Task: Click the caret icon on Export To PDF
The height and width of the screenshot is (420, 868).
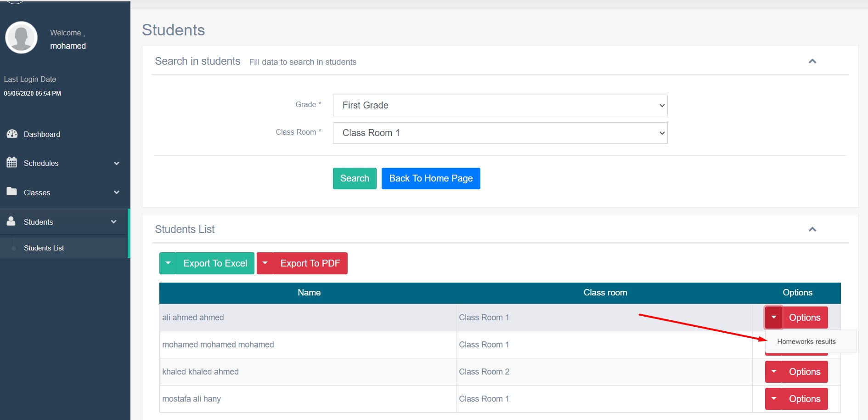Action: (265, 263)
